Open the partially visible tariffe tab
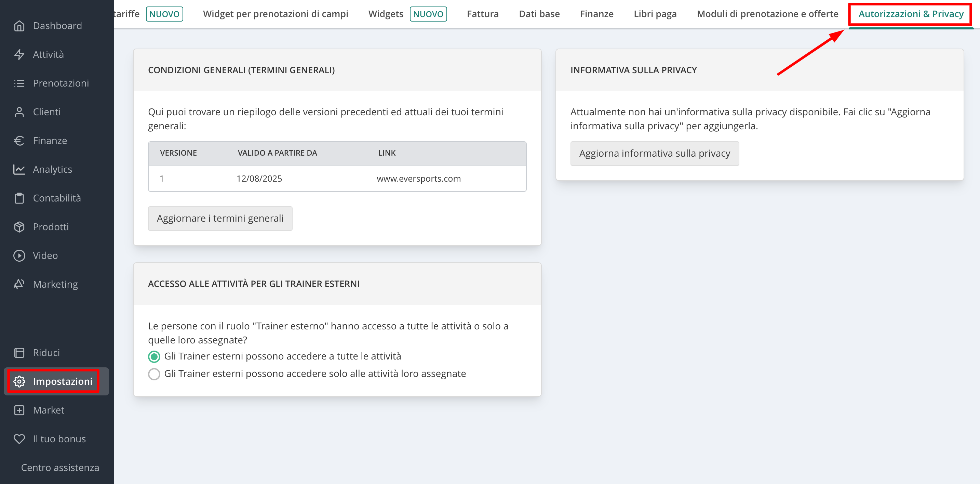The height and width of the screenshot is (484, 980). [x=127, y=14]
